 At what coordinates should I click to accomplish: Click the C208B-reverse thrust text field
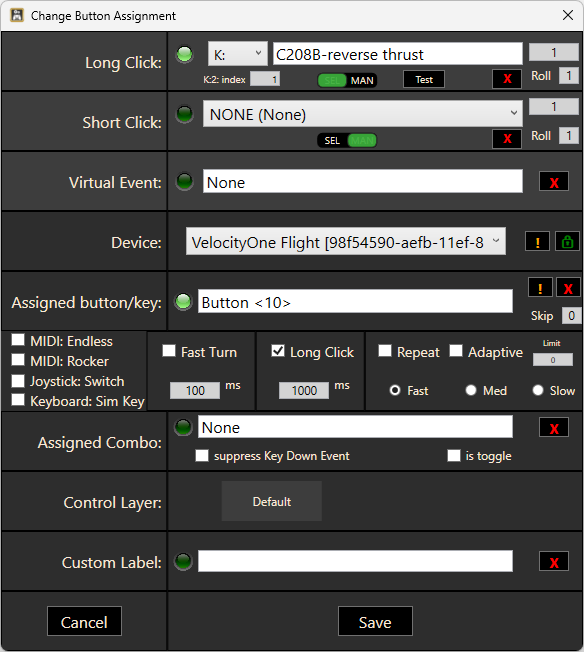pos(398,54)
